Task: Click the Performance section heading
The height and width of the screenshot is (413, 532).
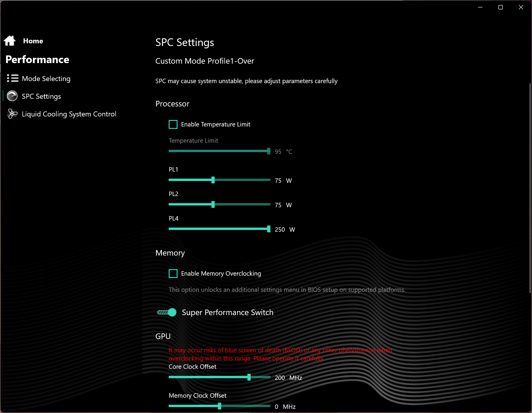Action: point(37,60)
